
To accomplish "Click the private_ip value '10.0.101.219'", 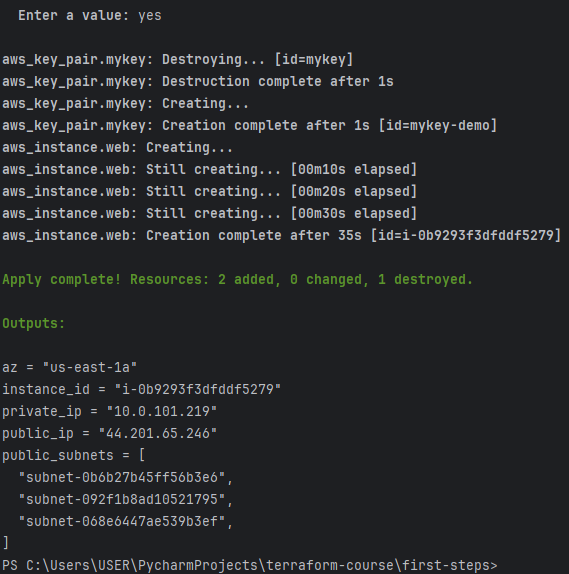I will click(x=162, y=411).
